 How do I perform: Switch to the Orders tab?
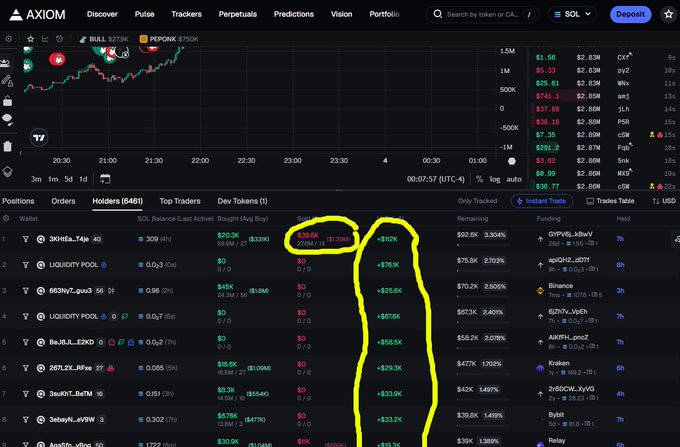click(x=63, y=201)
